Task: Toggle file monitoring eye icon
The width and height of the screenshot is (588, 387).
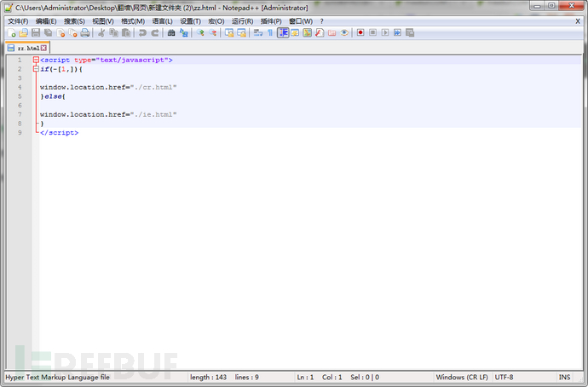Action: [344, 33]
